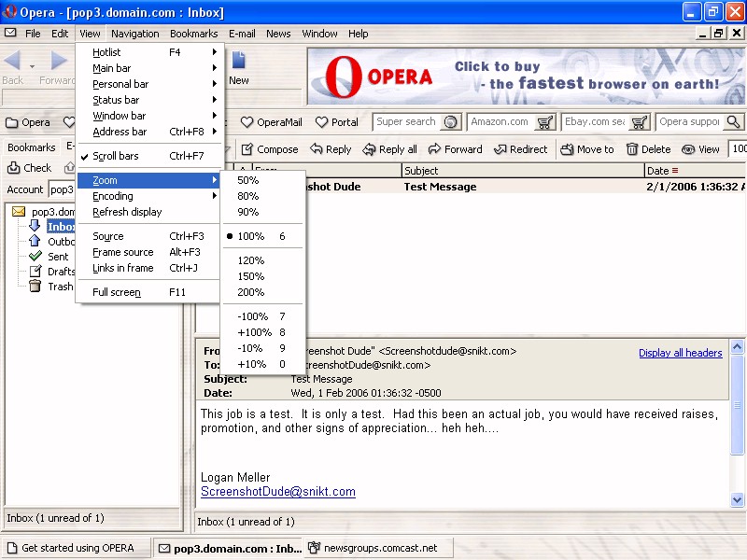
Task: Open the Bookmarks menu
Action: click(194, 34)
